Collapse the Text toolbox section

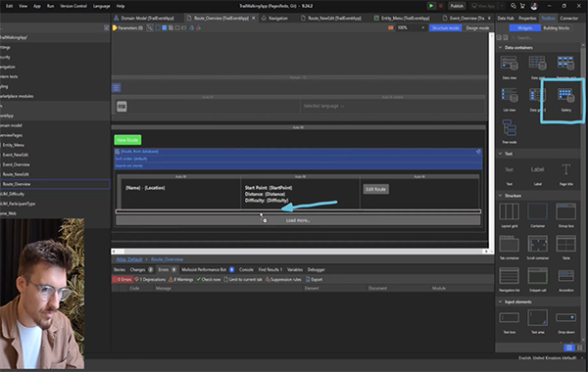[500, 154]
